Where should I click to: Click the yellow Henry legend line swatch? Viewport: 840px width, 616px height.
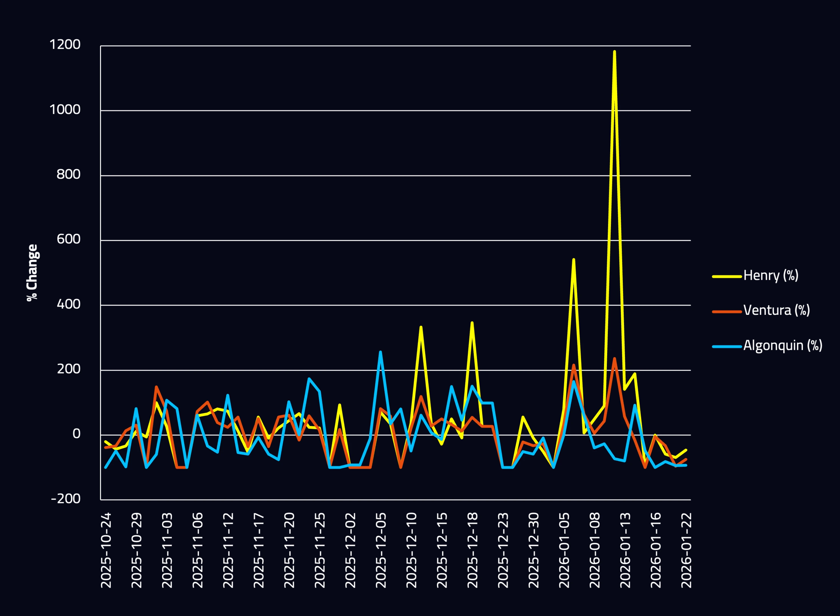click(x=727, y=277)
